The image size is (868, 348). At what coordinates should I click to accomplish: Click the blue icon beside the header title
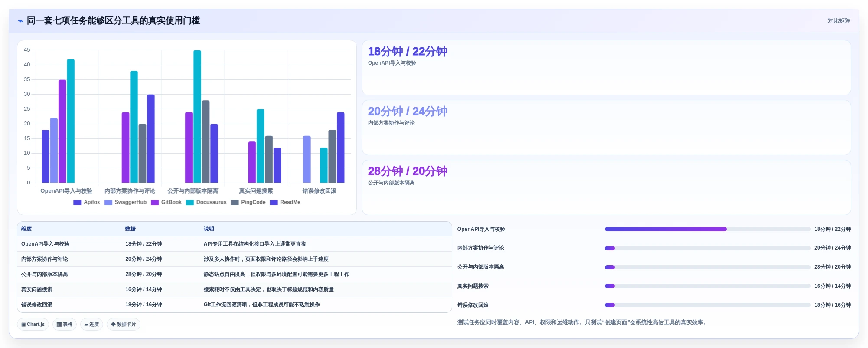tap(20, 21)
